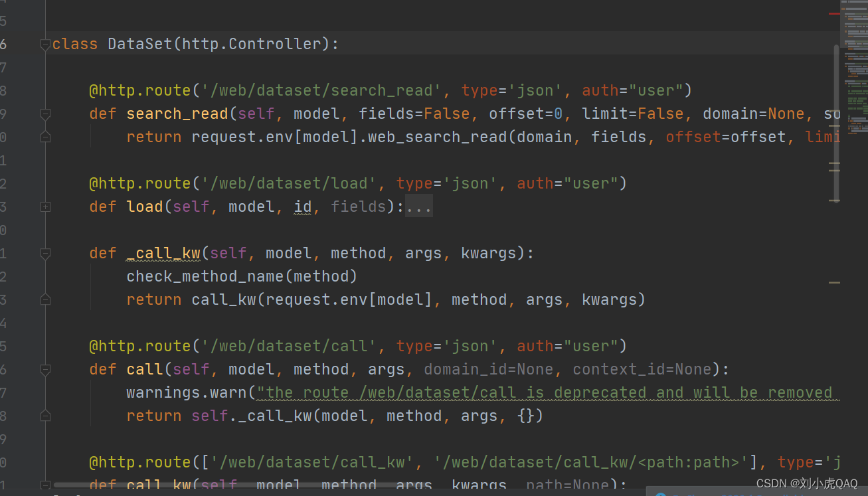The height and width of the screenshot is (496, 868).
Task: Click fold end marker beside return call_kw line
Action: (45, 299)
